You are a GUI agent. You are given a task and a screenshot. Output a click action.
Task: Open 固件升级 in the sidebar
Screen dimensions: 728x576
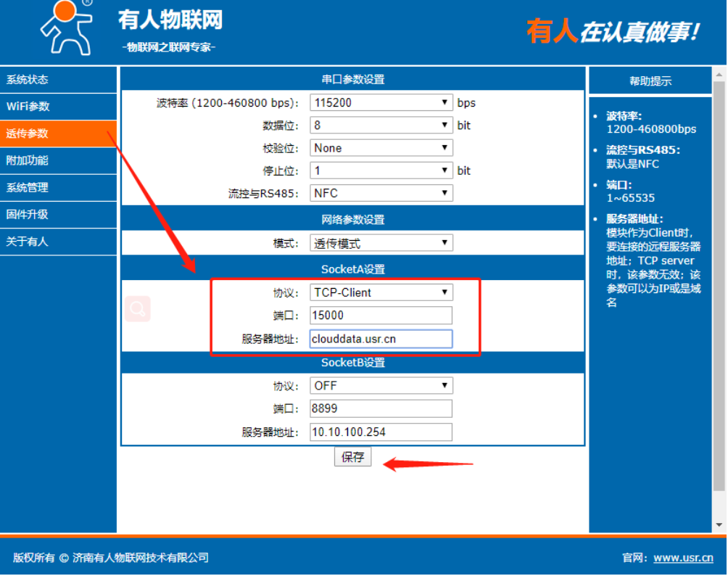[58, 214]
